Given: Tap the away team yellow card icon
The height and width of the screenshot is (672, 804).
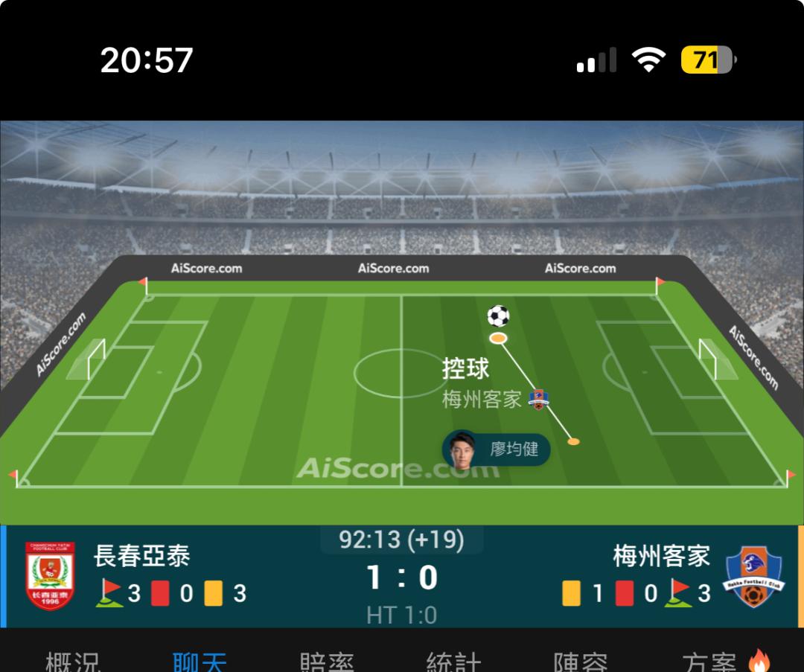Looking at the screenshot, I should tap(571, 593).
